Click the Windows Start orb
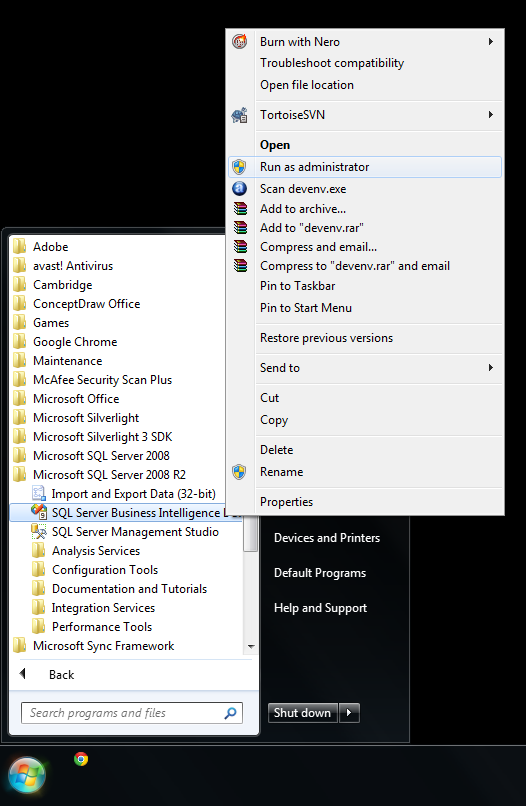 point(27,775)
